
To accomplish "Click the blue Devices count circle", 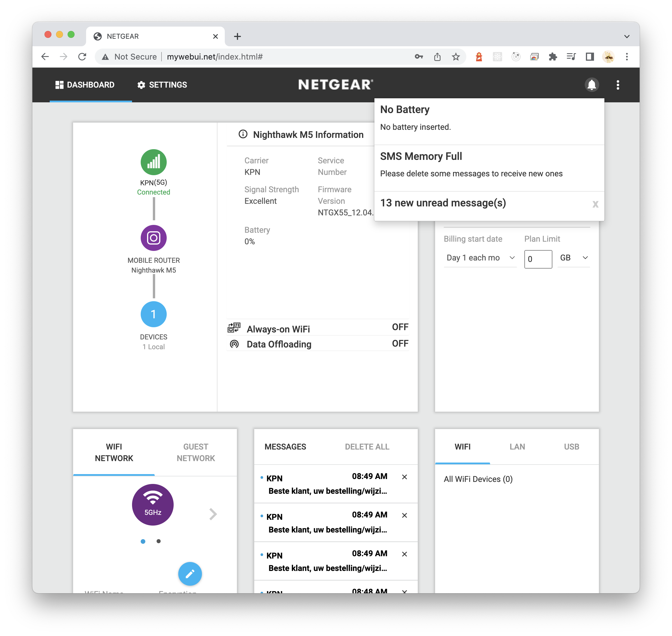I will click(x=153, y=314).
